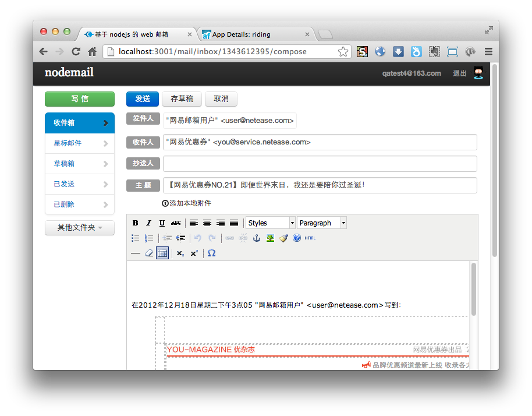
Task: Insert table into message
Action: coord(162,253)
